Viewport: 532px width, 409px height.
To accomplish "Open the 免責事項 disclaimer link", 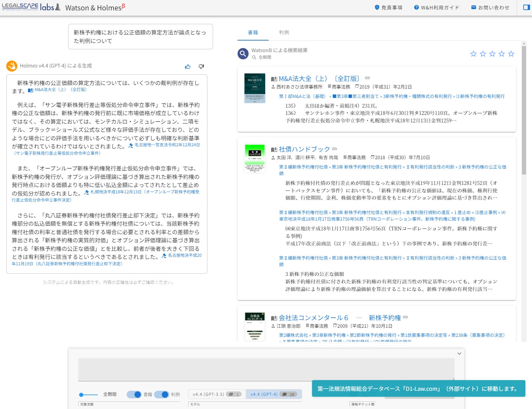I will point(388,8).
